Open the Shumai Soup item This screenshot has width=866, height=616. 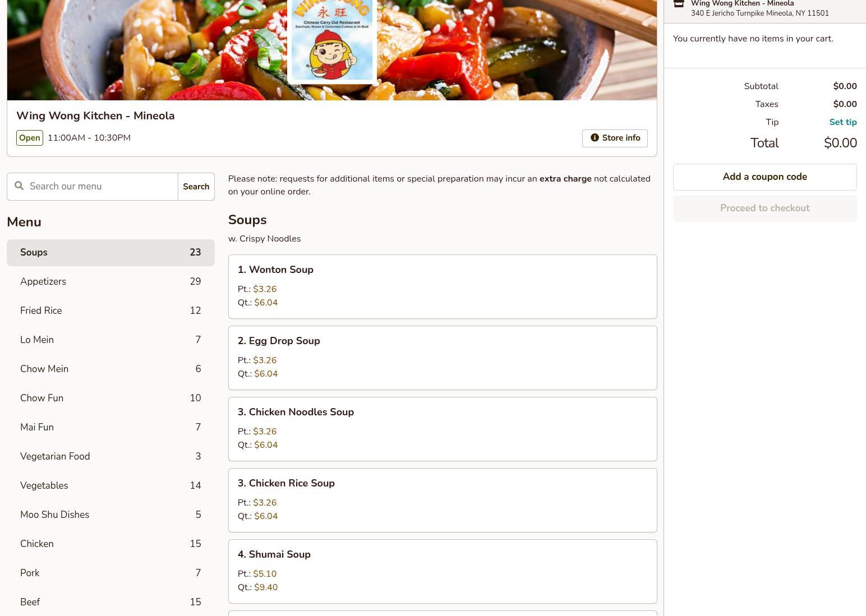pyautogui.click(x=443, y=572)
